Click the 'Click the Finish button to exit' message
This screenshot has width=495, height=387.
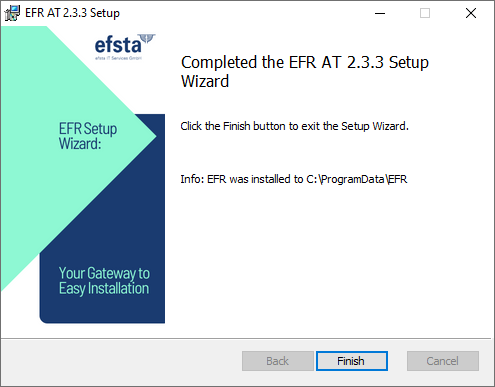[x=294, y=126]
